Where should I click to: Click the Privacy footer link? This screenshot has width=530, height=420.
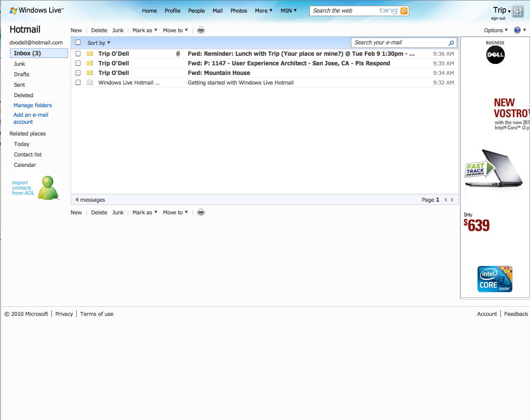click(64, 314)
